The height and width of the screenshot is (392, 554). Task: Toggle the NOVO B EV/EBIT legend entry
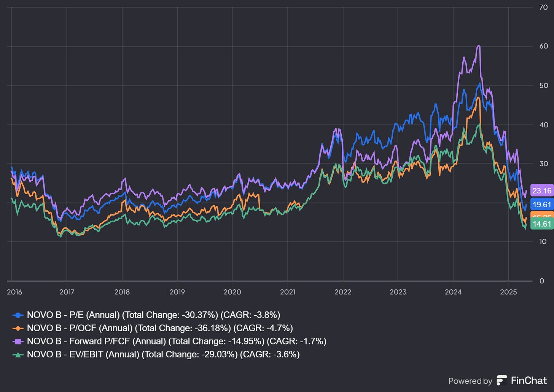(x=156, y=354)
